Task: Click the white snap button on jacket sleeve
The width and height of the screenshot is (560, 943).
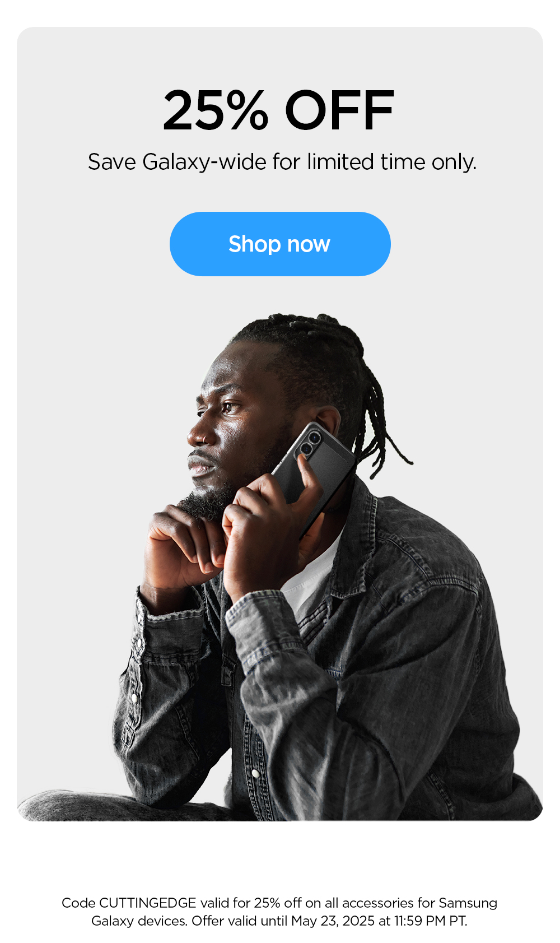Action: click(x=134, y=697)
